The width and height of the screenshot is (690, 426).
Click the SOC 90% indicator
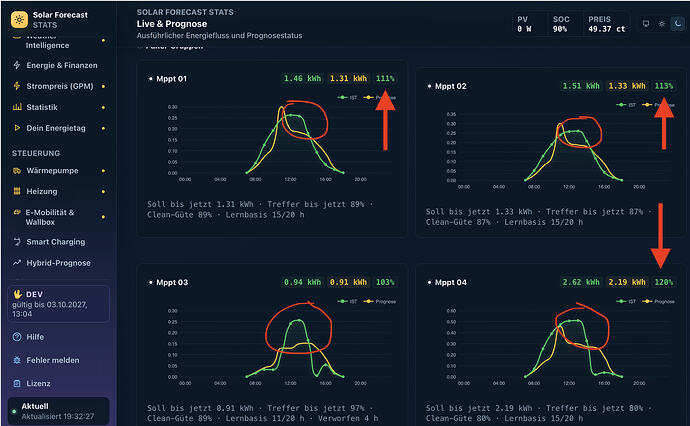click(x=561, y=24)
